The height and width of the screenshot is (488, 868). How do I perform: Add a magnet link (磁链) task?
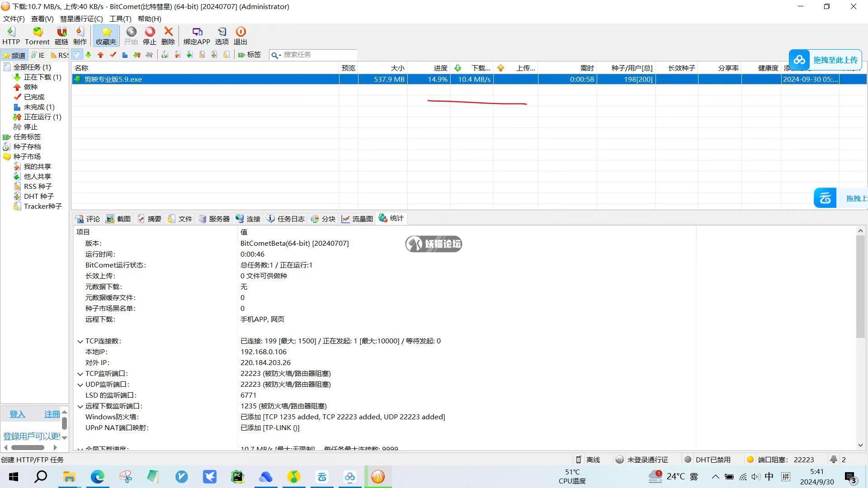pos(61,36)
